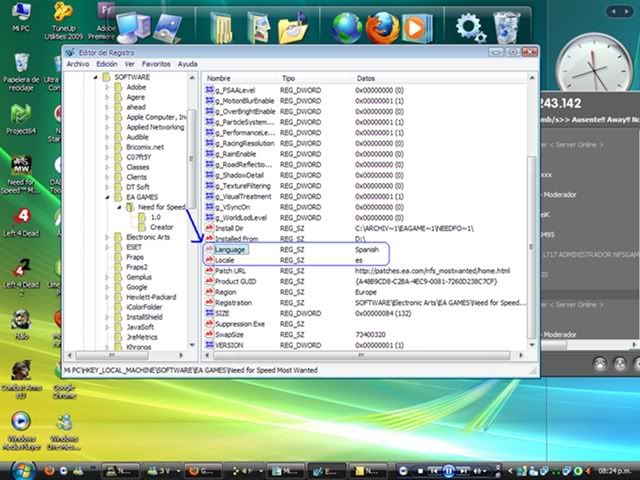The height and width of the screenshot is (480, 640).
Task: Open the Left 4 Dead 2 desktop shortcut
Action: coord(20,278)
